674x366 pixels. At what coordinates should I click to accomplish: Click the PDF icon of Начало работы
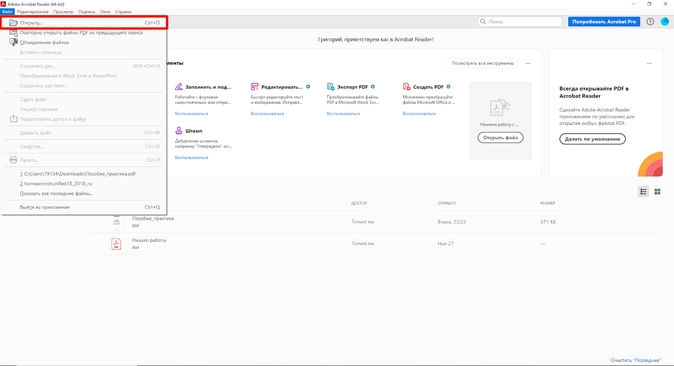pyautogui.click(x=116, y=244)
